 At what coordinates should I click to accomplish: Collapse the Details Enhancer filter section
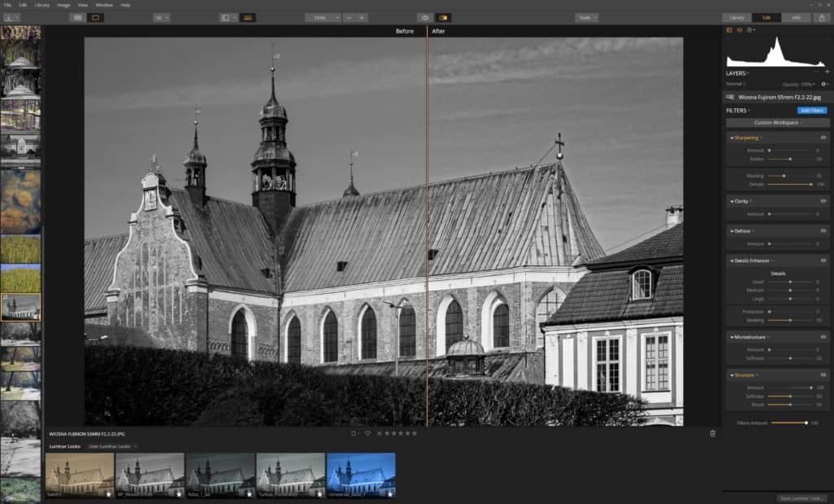tap(731, 261)
